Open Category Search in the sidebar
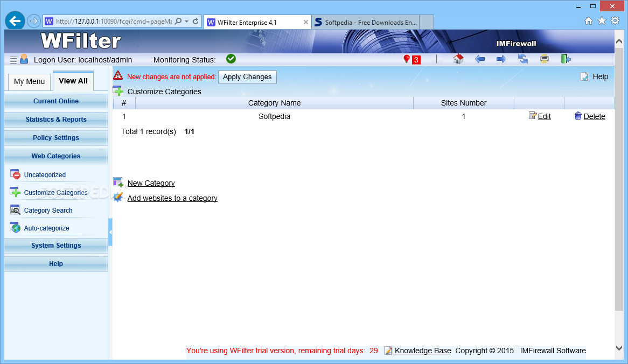 (x=48, y=210)
